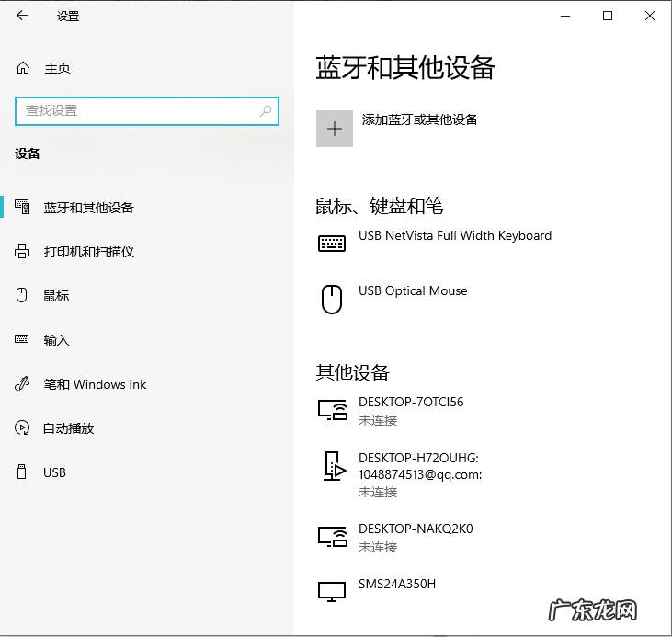Click the 设备 category heading in sidebar
672x637 pixels.
(x=28, y=154)
